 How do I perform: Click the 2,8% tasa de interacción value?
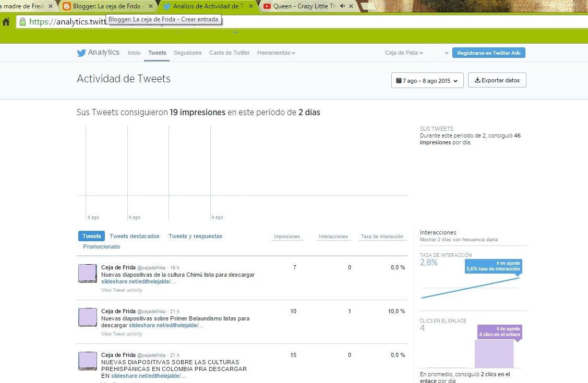tap(429, 263)
